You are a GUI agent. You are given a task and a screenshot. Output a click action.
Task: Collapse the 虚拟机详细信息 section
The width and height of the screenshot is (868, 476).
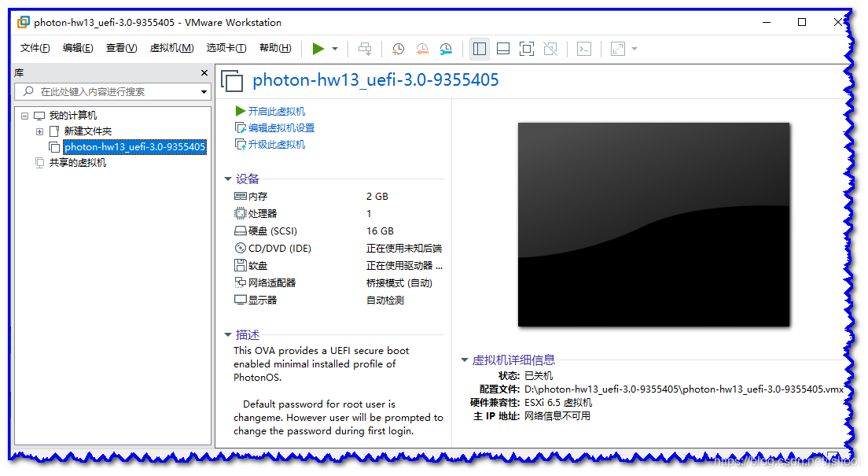point(465,360)
